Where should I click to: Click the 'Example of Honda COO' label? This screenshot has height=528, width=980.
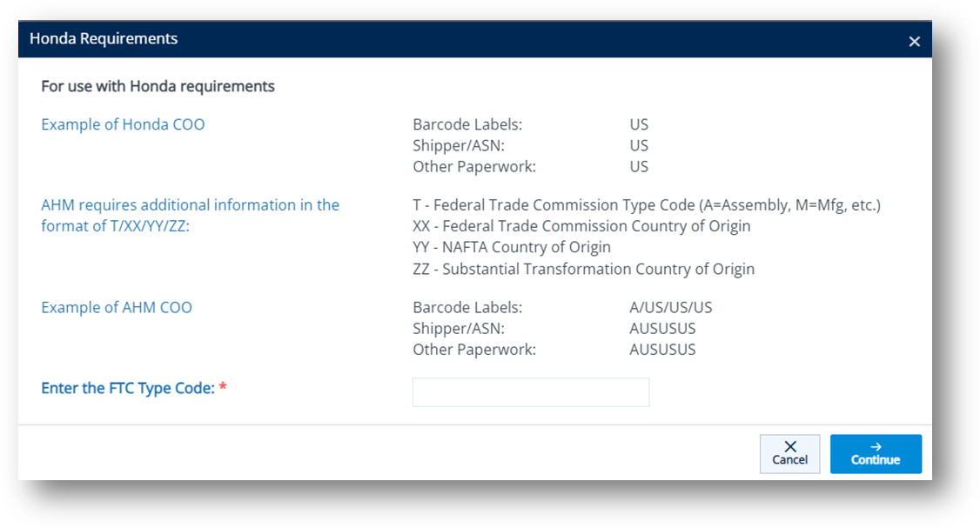coord(123,124)
